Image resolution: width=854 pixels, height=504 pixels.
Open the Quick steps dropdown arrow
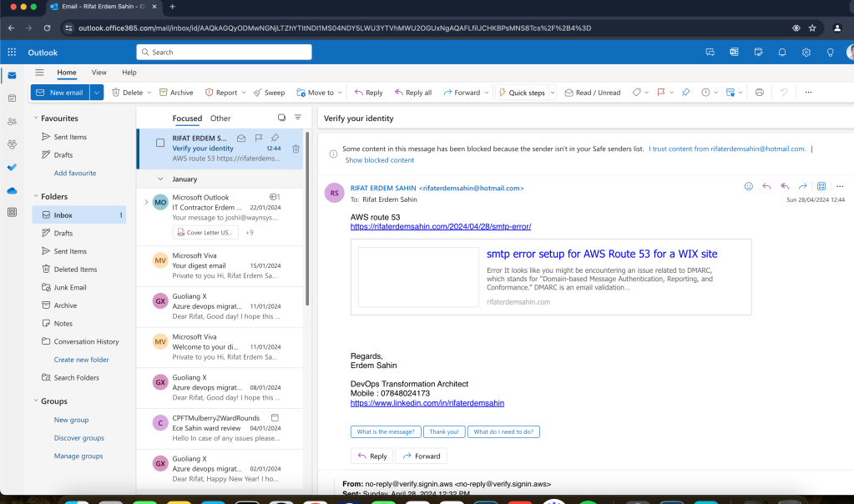click(553, 93)
